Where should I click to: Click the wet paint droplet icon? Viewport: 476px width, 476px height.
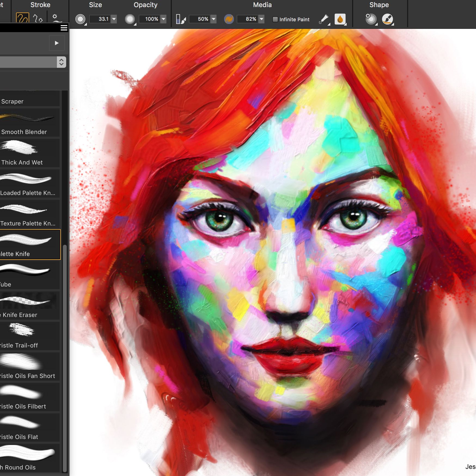coord(340,19)
